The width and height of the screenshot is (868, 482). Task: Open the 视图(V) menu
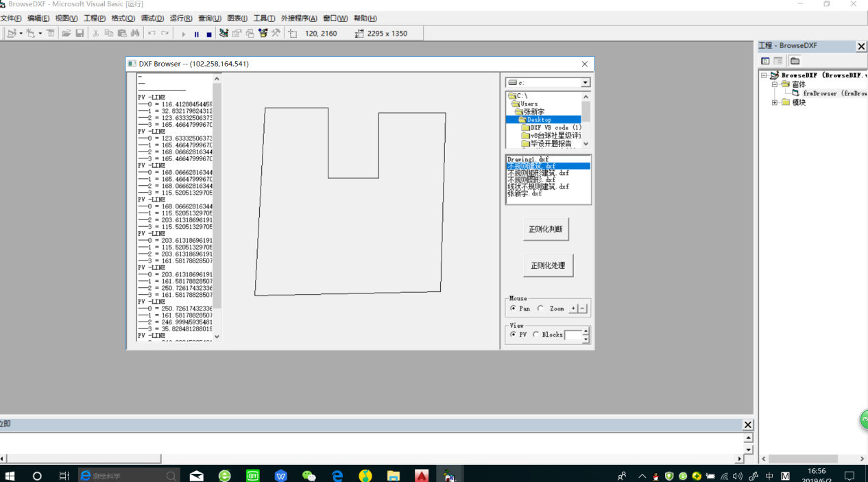click(x=67, y=19)
